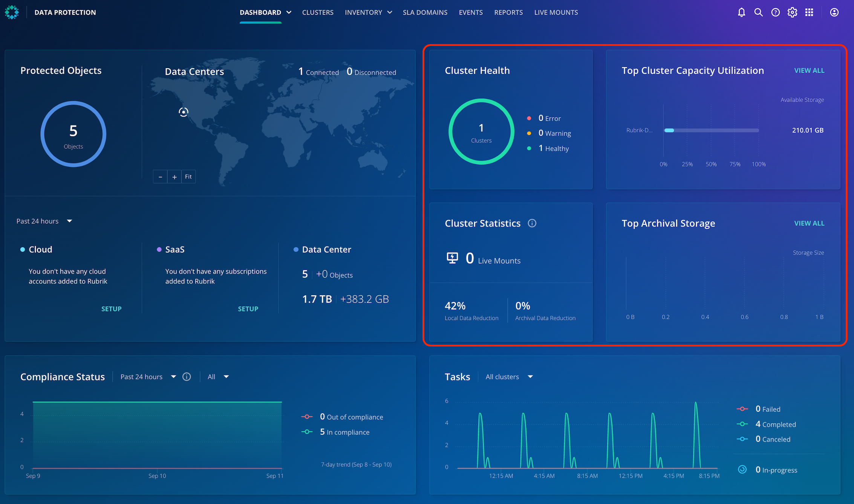Click View All for Top Archival Storage
854x504 pixels.
809,223
